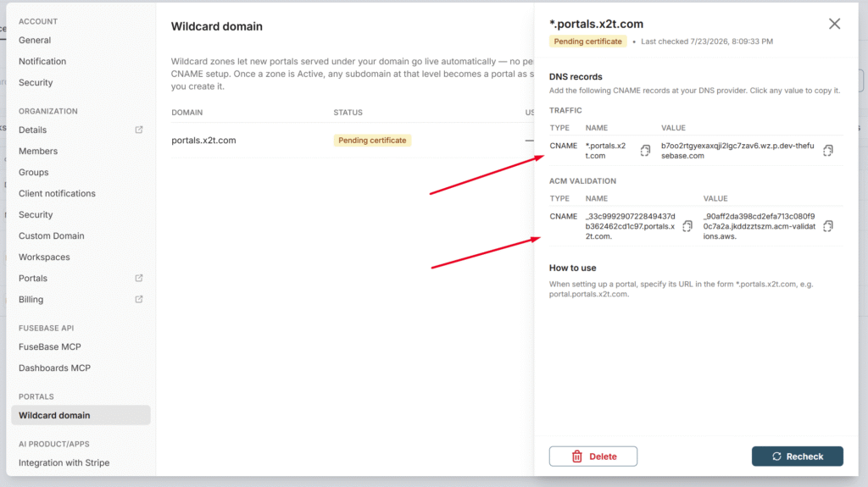Click the DNS records heading
This screenshot has width=868, height=487.
pyautogui.click(x=576, y=77)
